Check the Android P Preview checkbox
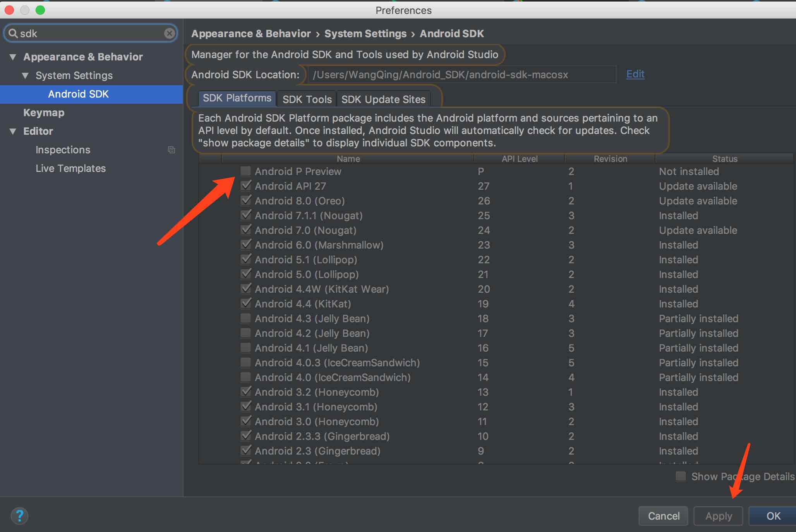The image size is (796, 532). click(246, 171)
